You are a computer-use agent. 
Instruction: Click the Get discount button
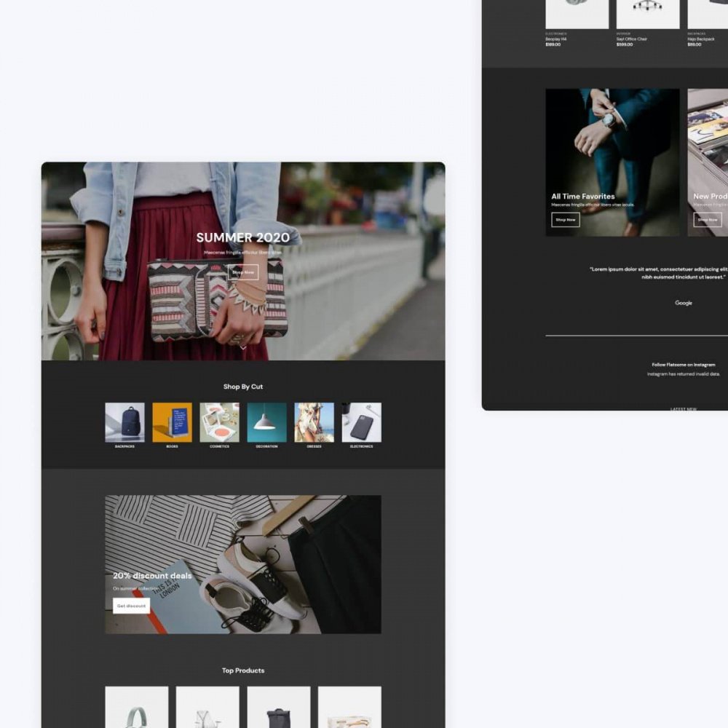pos(131,606)
